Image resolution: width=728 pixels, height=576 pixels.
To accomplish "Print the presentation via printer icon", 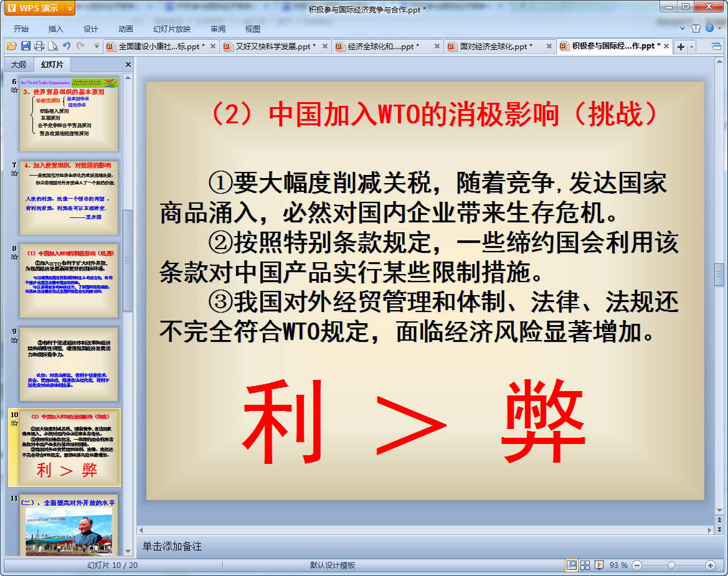I will coord(39,46).
